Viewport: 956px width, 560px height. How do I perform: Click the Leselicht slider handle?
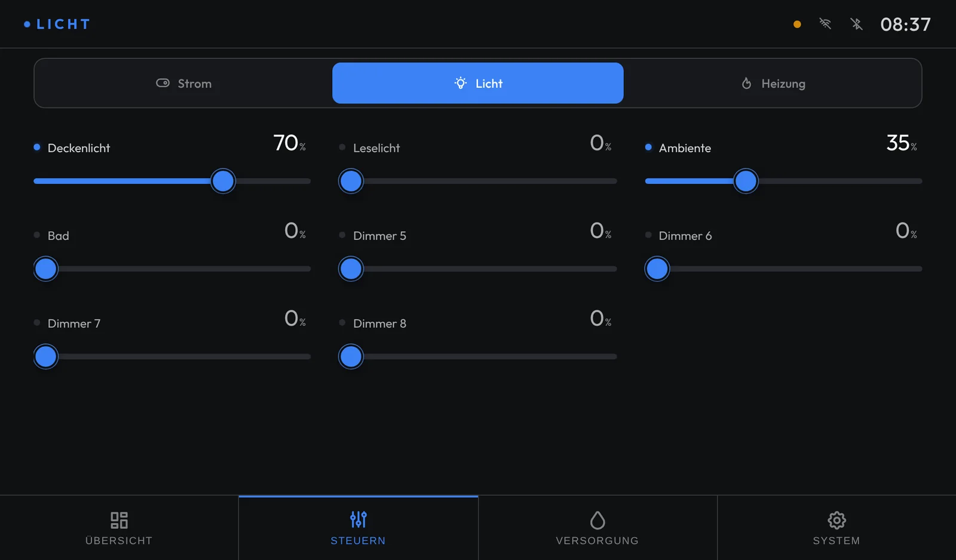tap(351, 181)
